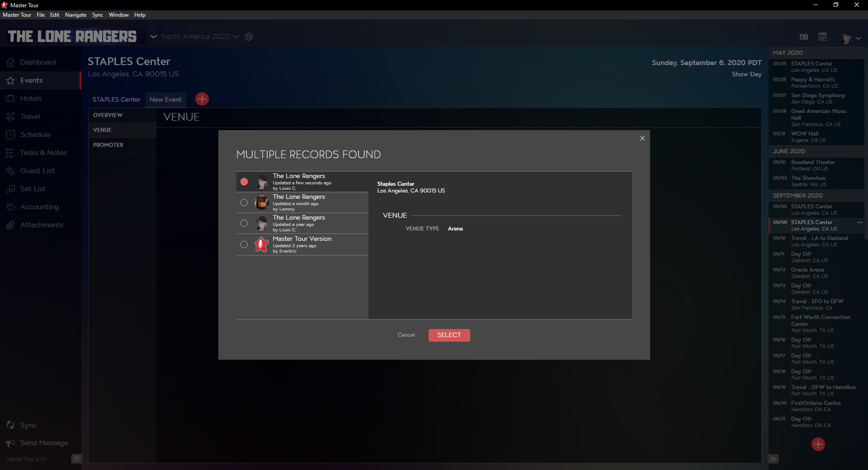Viewport: 868px width, 470px height.
Task: Add new event tab with red plus
Action: pyautogui.click(x=202, y=99)
